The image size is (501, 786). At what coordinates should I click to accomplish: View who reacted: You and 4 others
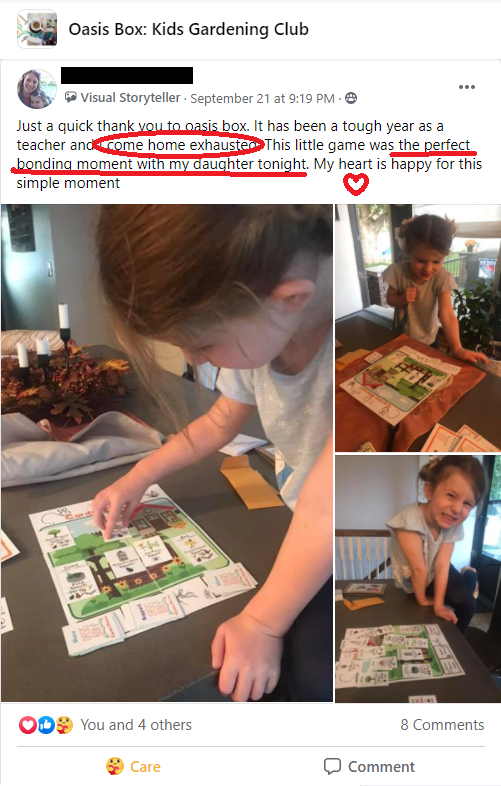click(x=136, y=725)
